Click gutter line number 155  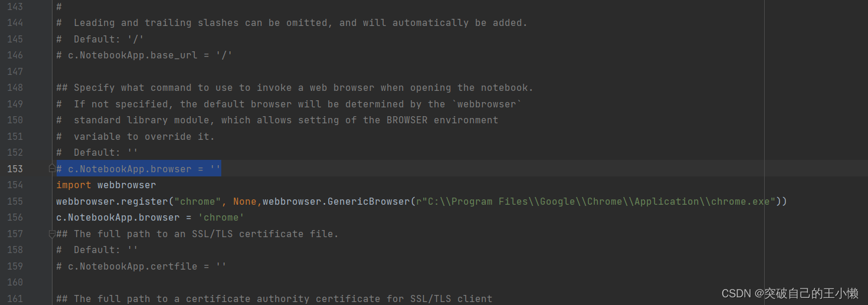15,201
